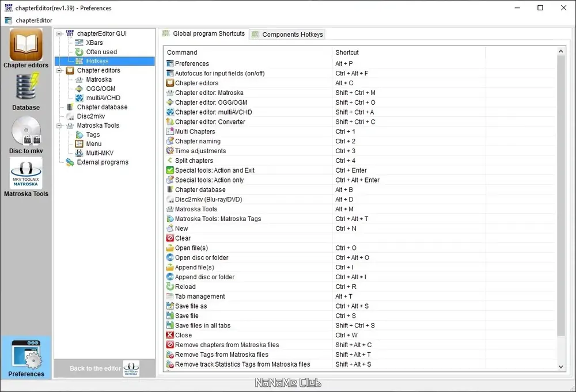Click the Remove chapters from Matroska files icon

pyautogui.click(x=170, y=345)
